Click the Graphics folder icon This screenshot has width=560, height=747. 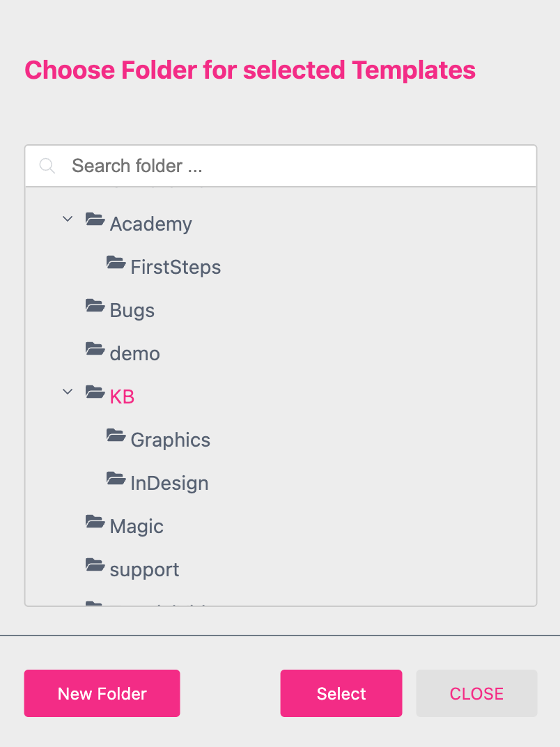[116, 435]
